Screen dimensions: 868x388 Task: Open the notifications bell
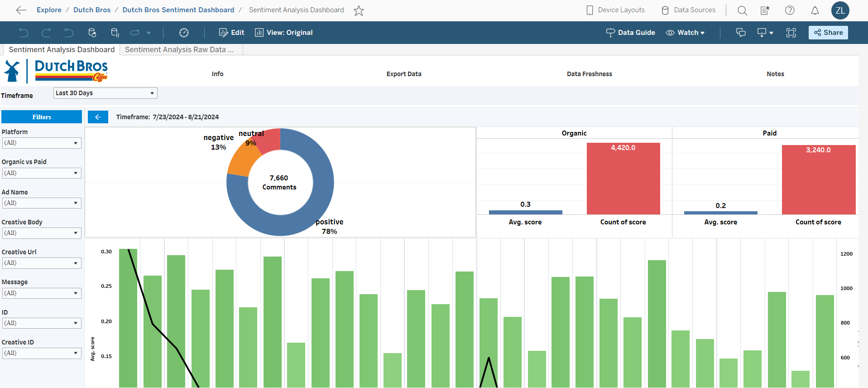[x=815, y=10]
